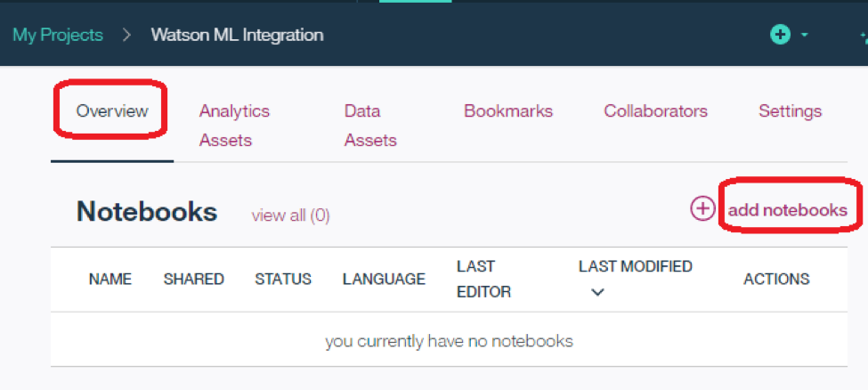Click 'you currently have no notebooks' message
Screen dimensions: 868x390
[449, 341]
